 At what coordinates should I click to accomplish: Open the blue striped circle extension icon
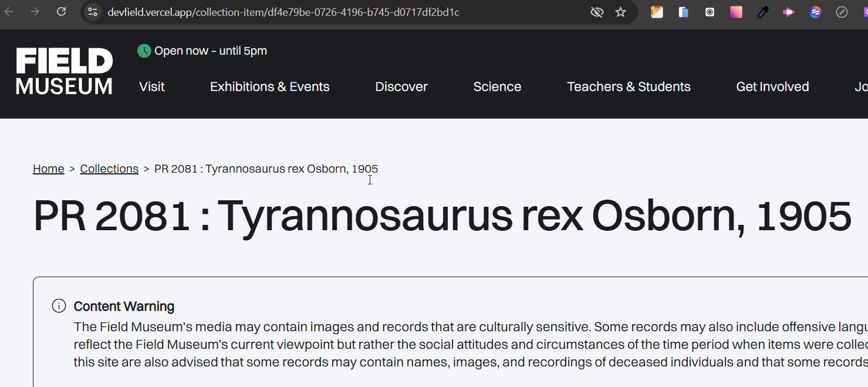[815, 12]
